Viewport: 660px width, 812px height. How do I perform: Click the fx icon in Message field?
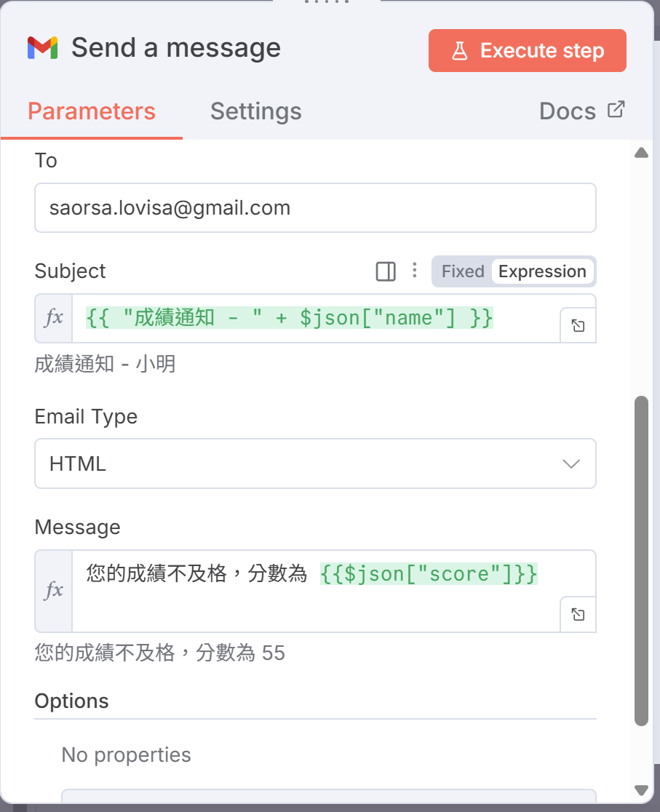54,591
